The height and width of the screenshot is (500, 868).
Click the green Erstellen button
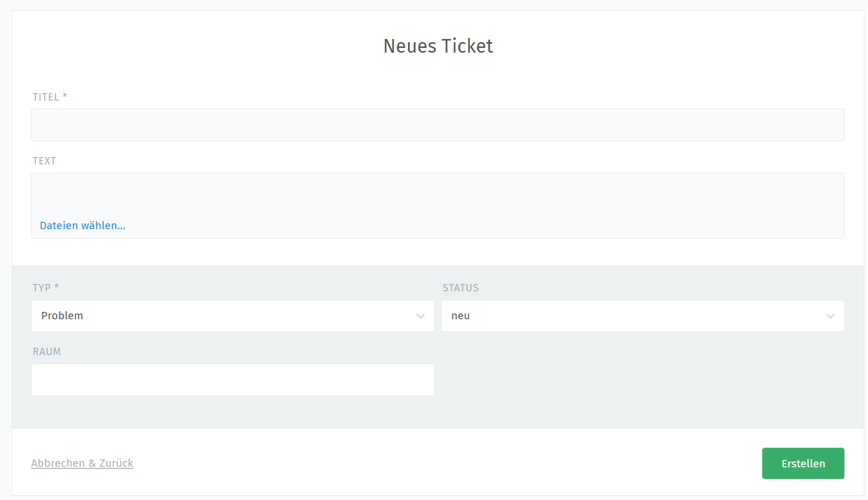pyautogui.click(x=803, y=464)
